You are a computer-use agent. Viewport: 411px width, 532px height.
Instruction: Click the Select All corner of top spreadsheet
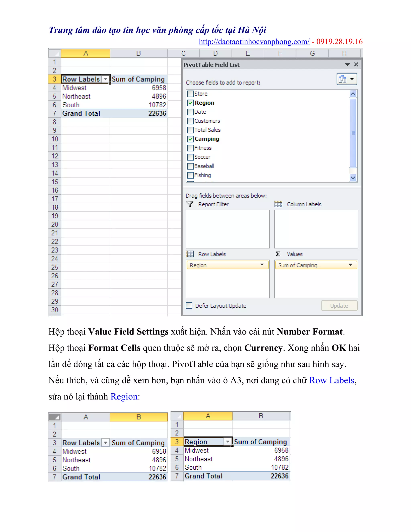coord(55,54)
